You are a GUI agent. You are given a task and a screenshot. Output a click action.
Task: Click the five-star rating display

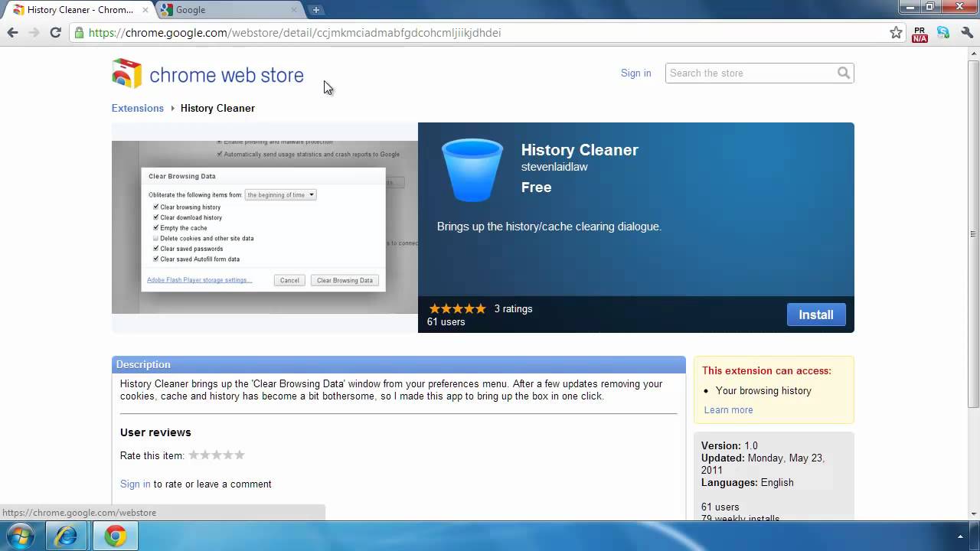pos(457,308)
